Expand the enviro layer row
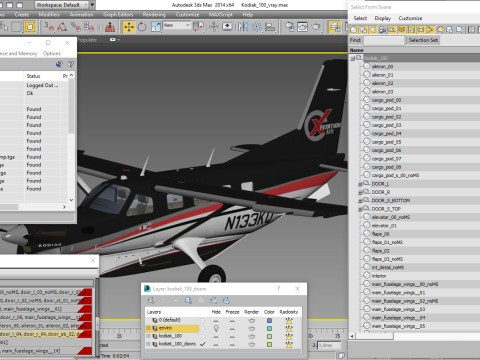This screenshot has width=480, height=360. point(148,328)
